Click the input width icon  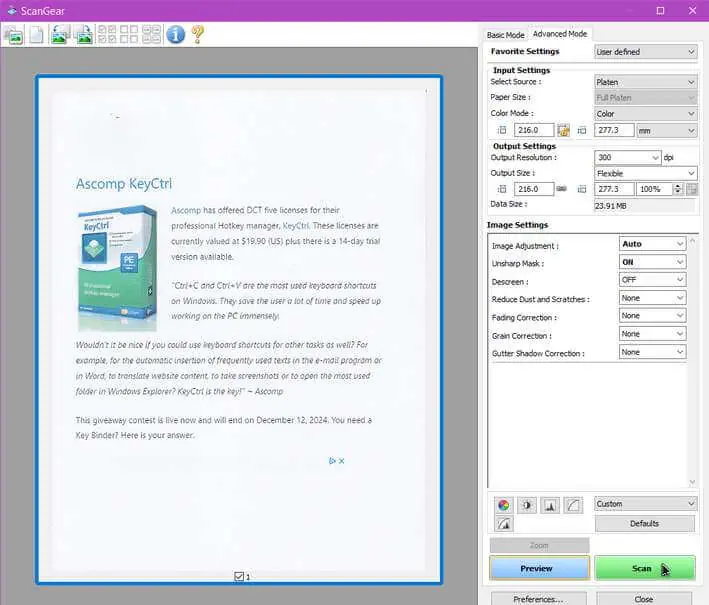502,130
